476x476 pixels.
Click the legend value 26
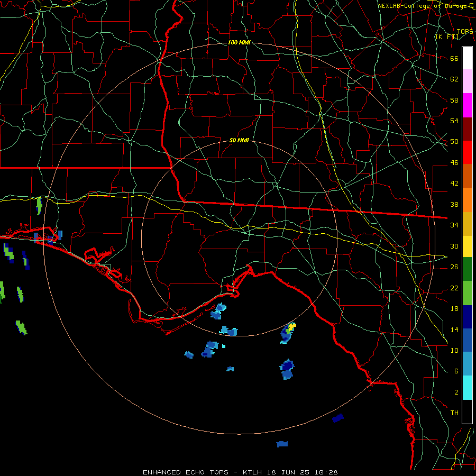pos(454,267)
